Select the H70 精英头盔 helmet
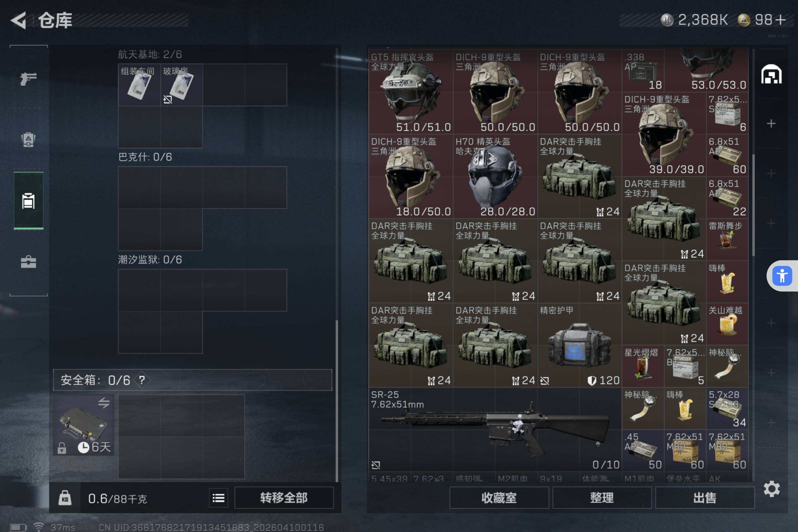Image resolution: width=798 pixels, height=532 pixels. pyautogui.click(x=495, y=176)
